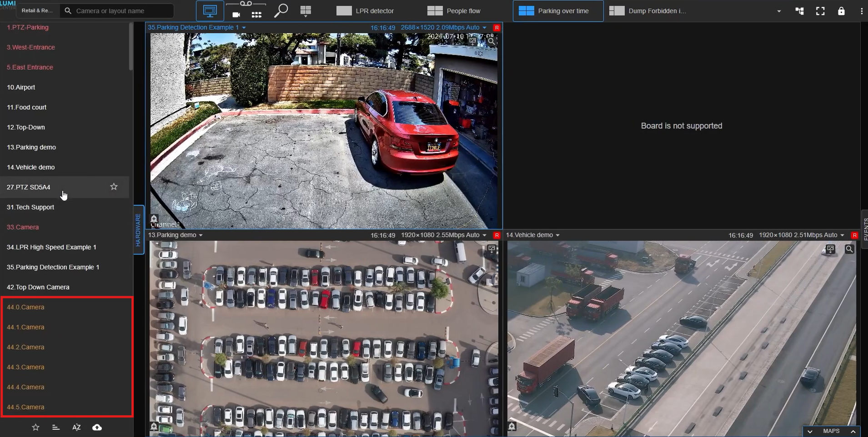868x437 pixels.
Task: Click the fullscreen icon in top bar
Action: click(x=820, y=11)
